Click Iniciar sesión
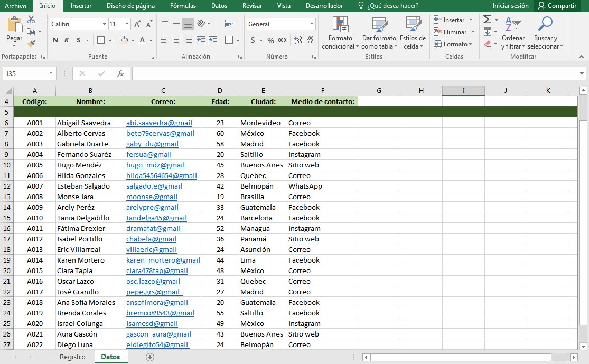This screenshot has height=364, width=589. 510,6
